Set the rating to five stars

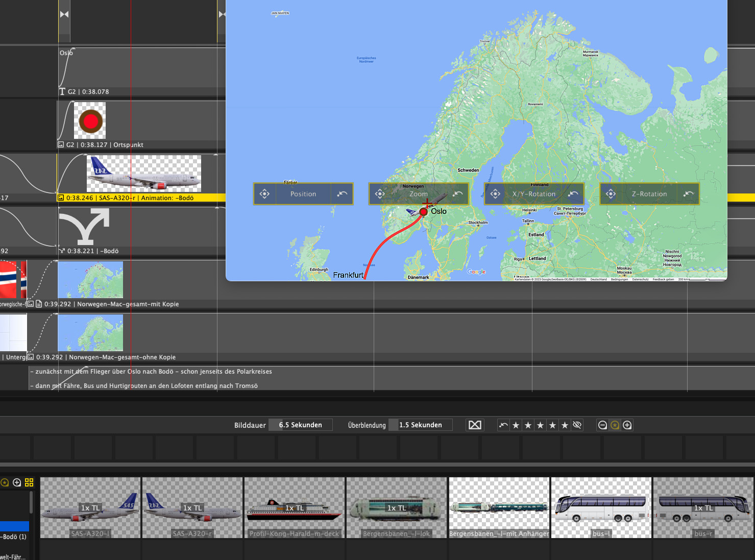click(565, 425)
